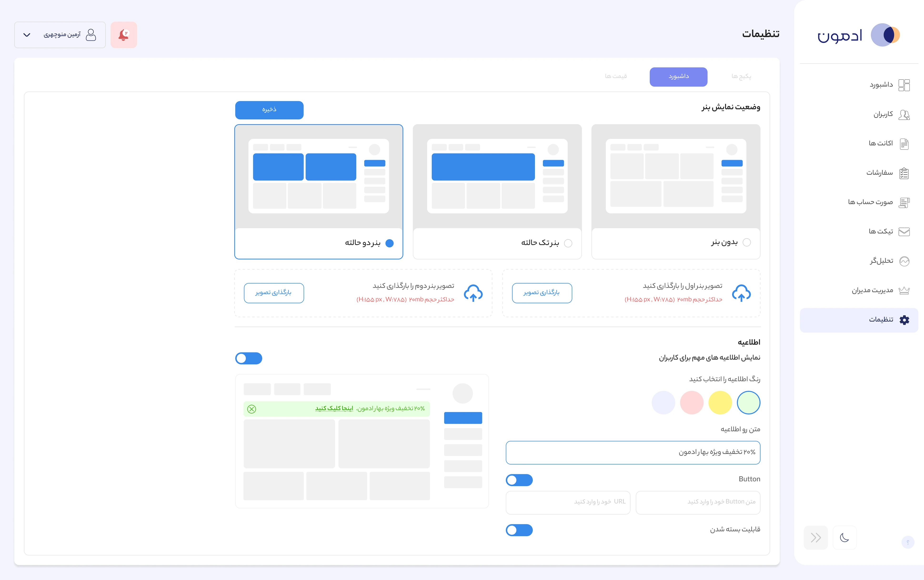This screenshot has width=924, height=580.
Task: Open صورت حساب ها invoice icon
Action: click(904, 203)
